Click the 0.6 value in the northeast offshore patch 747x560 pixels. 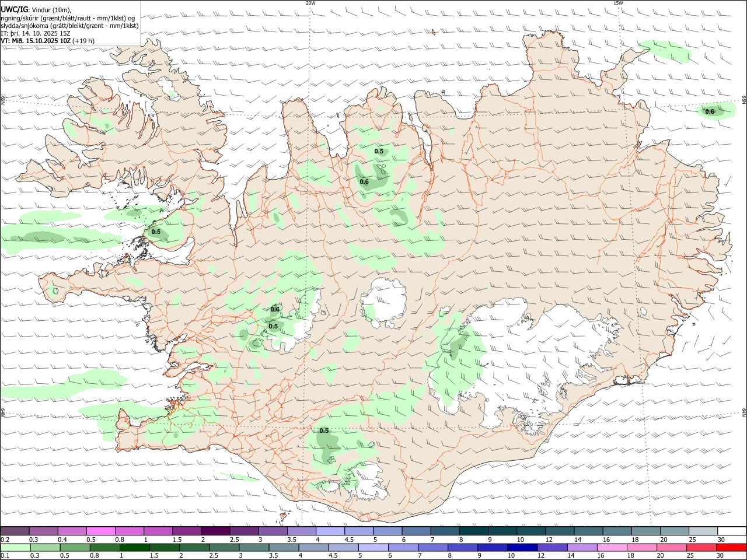click(x=710, y=111)
